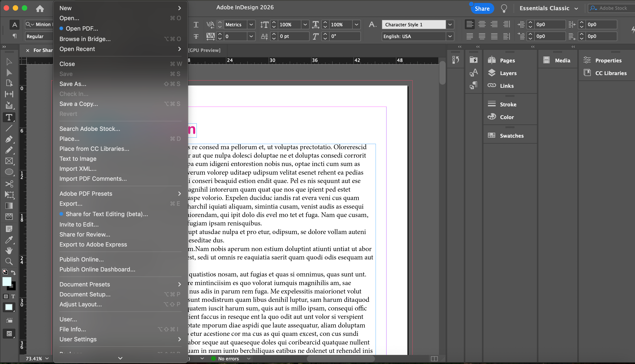
Task: Select the Rectangle Frame tool
Action: [x=9, y=161]
